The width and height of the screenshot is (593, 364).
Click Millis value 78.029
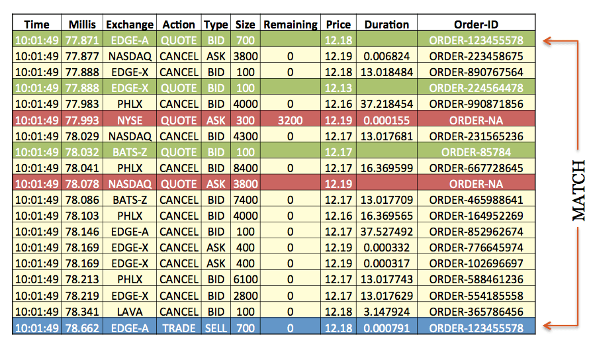[82, 136]
